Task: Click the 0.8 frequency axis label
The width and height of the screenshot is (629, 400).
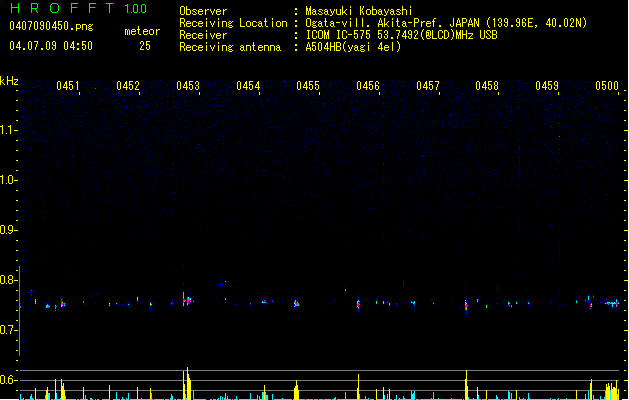Action: [x=7, y=280]
